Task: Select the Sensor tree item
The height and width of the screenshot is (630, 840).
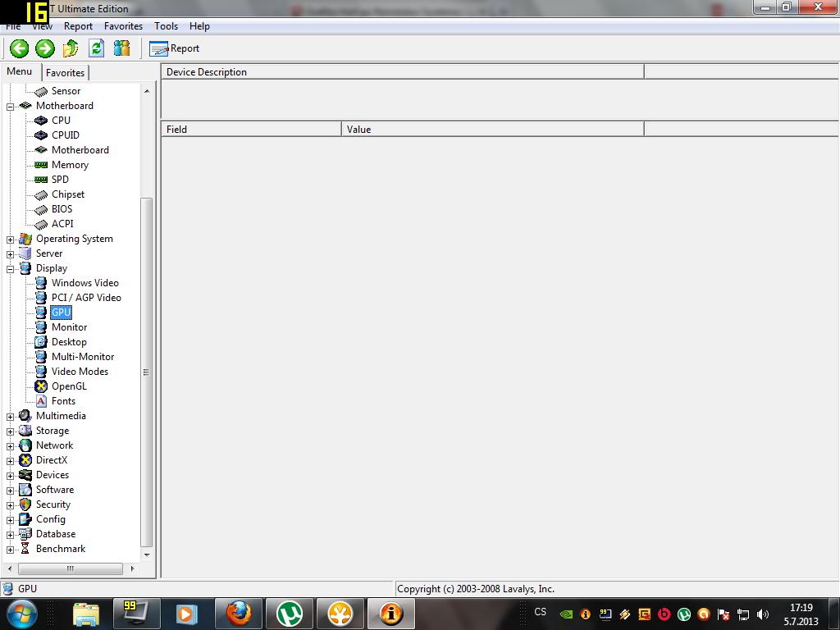Action: click(x=66, y=91)
